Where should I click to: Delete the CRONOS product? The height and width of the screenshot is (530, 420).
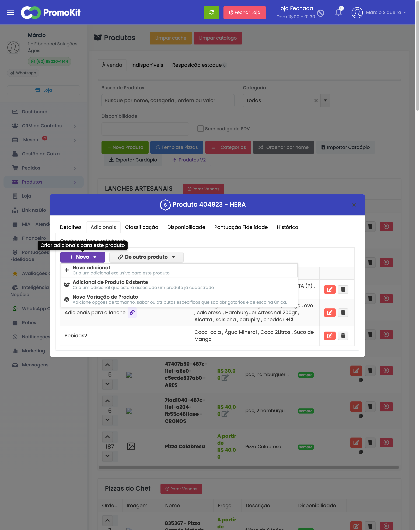pos(370,407)
